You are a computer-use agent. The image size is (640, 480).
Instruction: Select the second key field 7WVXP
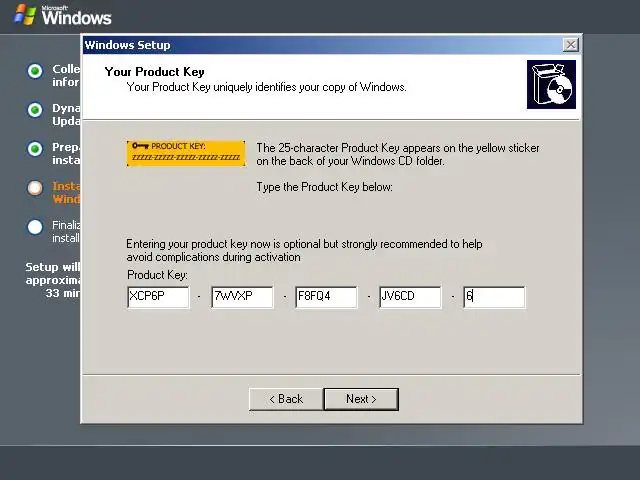click(x=242, y=297)
